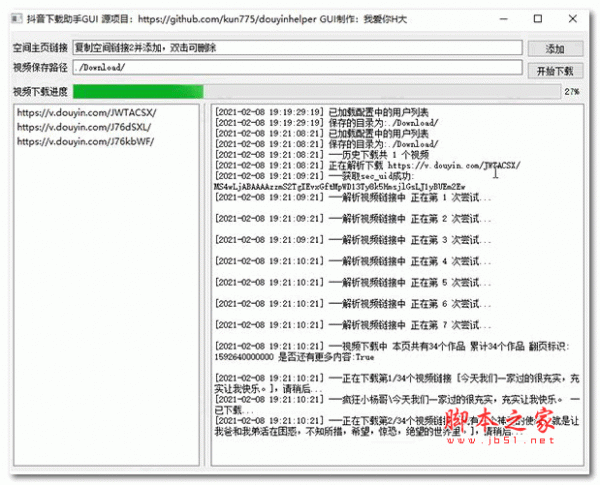
Task: Click the 开始下载 button
Action: 555,71
